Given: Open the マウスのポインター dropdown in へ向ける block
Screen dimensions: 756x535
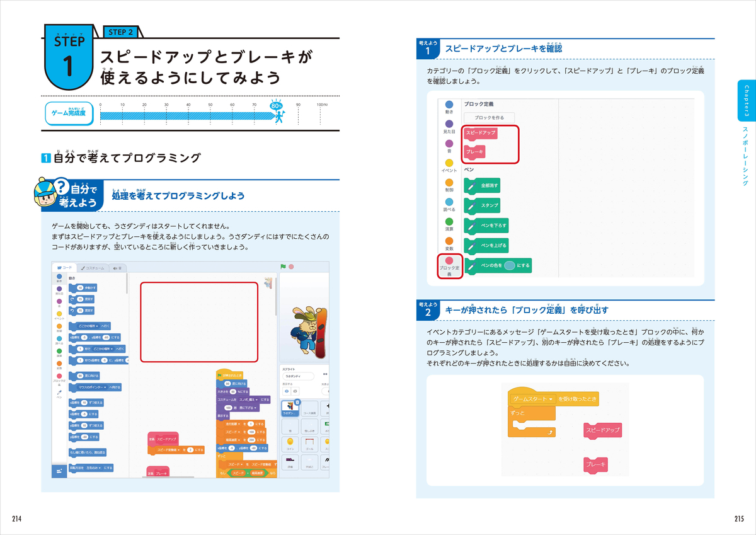Looking at the screenshot, I should pyautogui.click(x=93, y=387).
